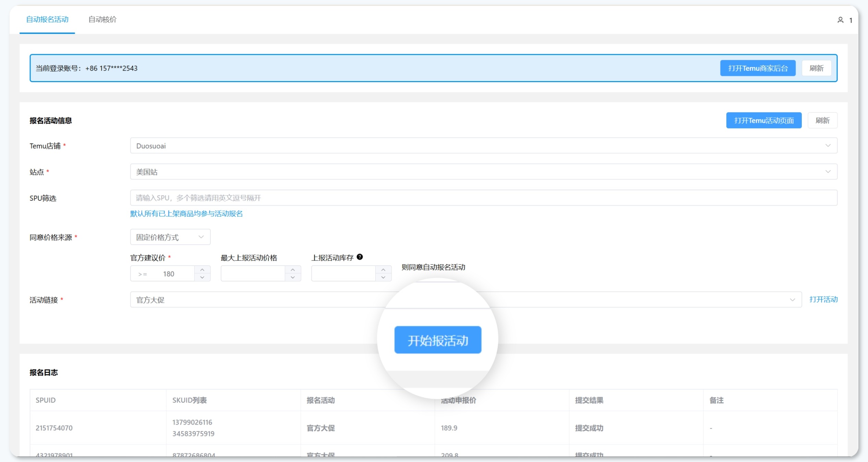The width and height of the screenshot is (868, 462).
Task: Click the 开始报活动 button
Action: click(x=438, y=340)
